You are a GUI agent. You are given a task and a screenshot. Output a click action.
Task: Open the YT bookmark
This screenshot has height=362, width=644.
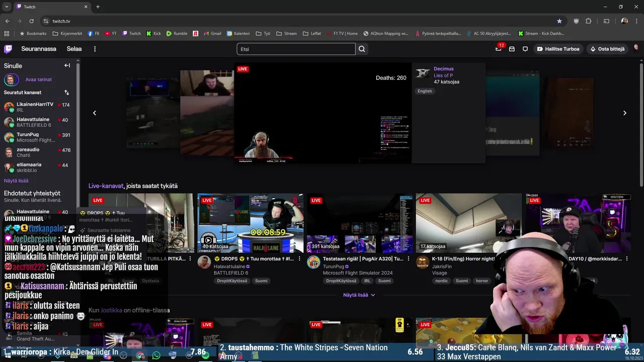coord(111,34)
